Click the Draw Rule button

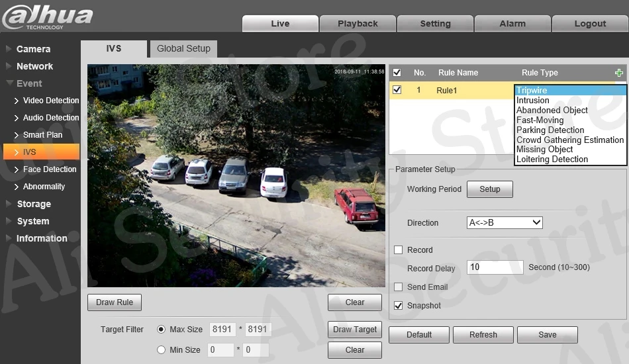tap(115, 302)
